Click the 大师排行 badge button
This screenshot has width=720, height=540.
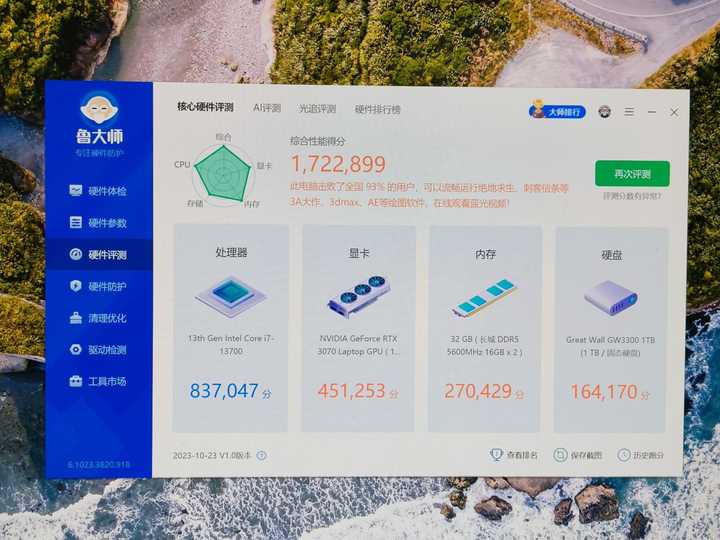[557, 111]
